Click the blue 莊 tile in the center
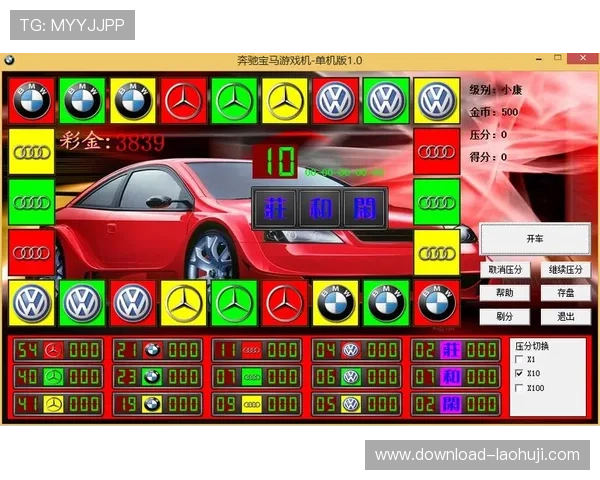Screen dimensions: 600x480 [270, 208]
